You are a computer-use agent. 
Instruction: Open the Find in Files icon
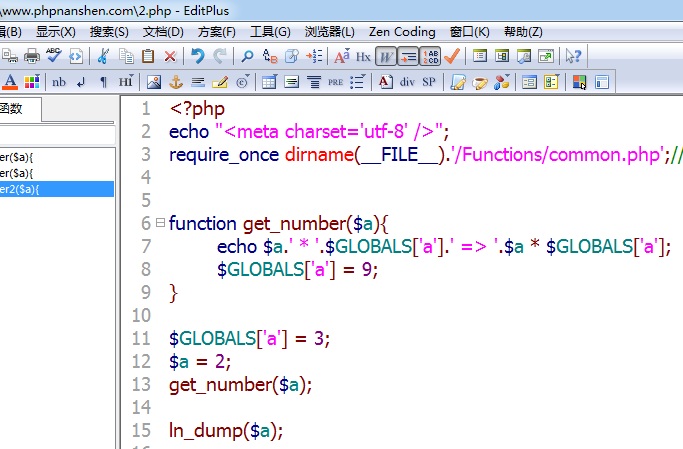291,56
